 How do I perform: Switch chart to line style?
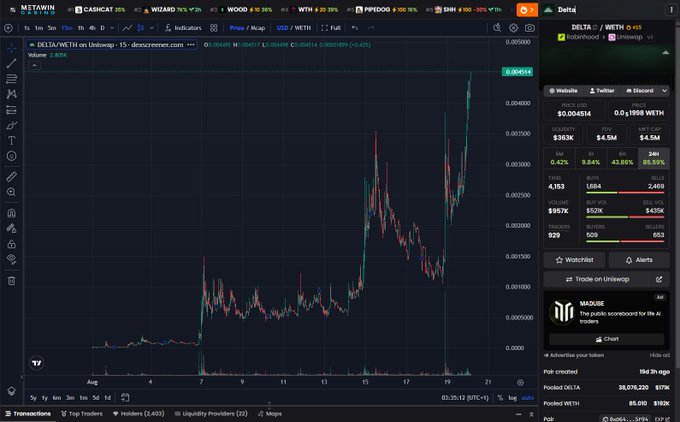[x=127, y=28]
